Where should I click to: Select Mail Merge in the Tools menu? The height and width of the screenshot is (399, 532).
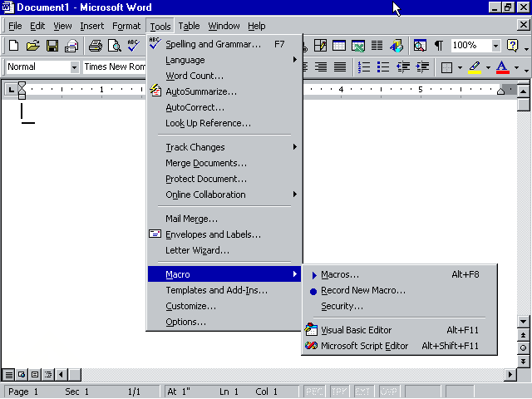[x=224, y=219]
